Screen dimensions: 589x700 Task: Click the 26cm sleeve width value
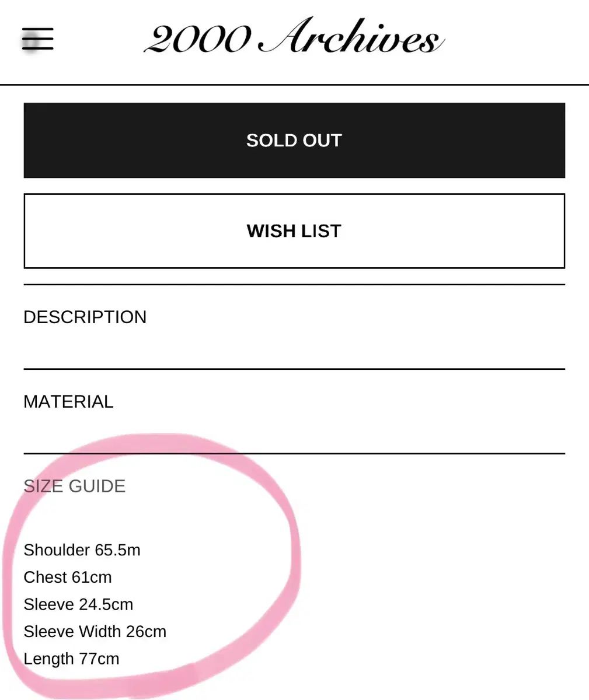[x=146, y=632]
